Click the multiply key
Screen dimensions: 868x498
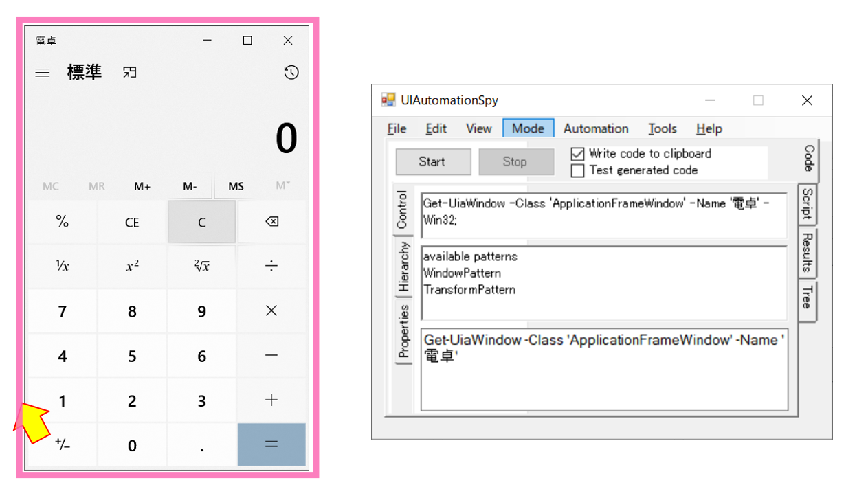[271, 311]
